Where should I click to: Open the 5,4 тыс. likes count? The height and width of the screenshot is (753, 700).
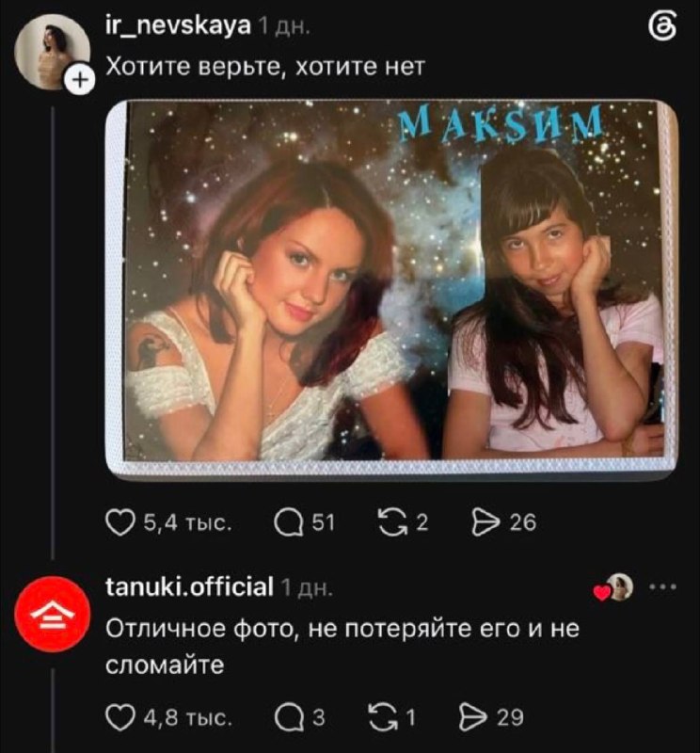coord(188,522)
